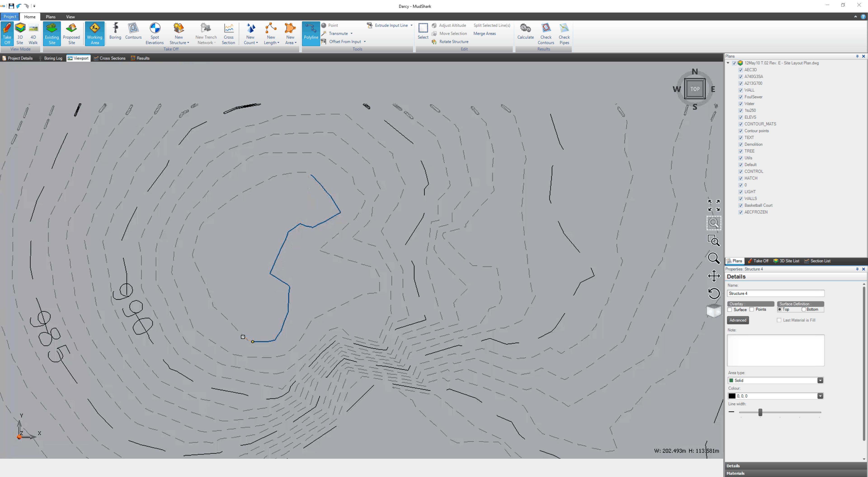868x477 pixels.
Task: Open the Results tab
Action: pyautogui.click(x=140, y=58)
